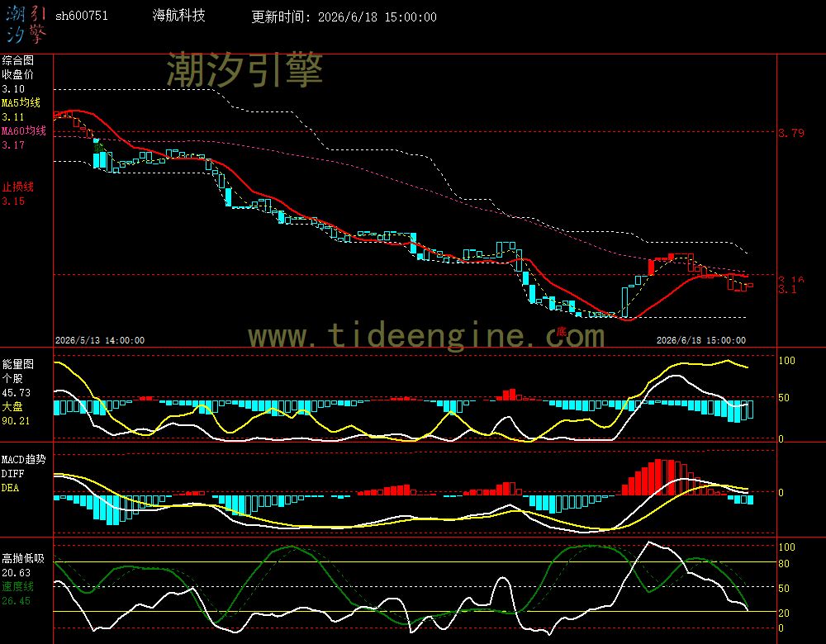Click the 80 axis label of 高抛低吸 chart
Viewport: 826px width, 644px height.
(784, 564)
